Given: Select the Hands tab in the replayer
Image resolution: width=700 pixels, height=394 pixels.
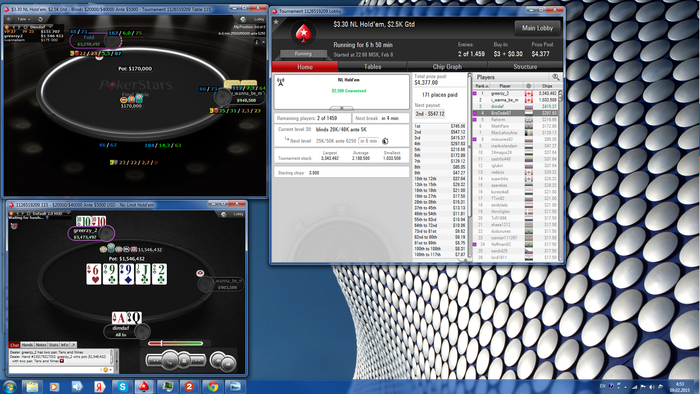Looking at the screenshot, I should click(x=27, y=345).
